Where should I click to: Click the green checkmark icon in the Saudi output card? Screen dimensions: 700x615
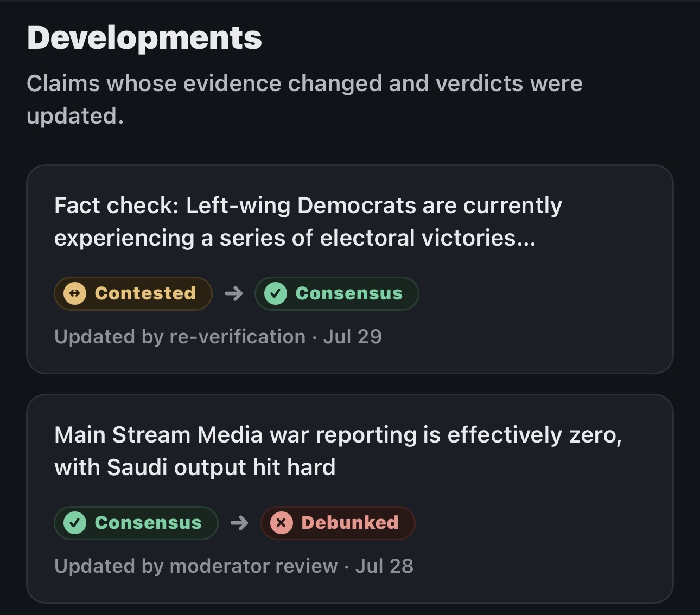click(75, 523)
